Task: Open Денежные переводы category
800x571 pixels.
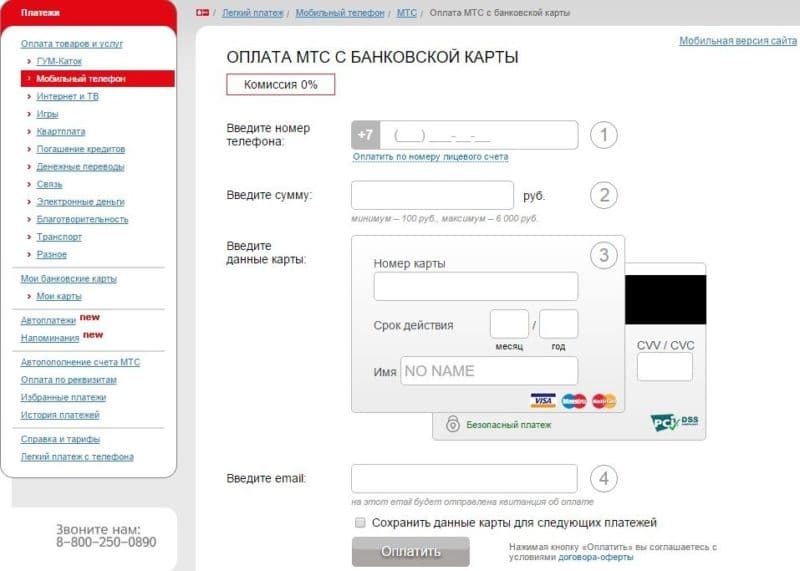Action: click(x=80, y=167)
